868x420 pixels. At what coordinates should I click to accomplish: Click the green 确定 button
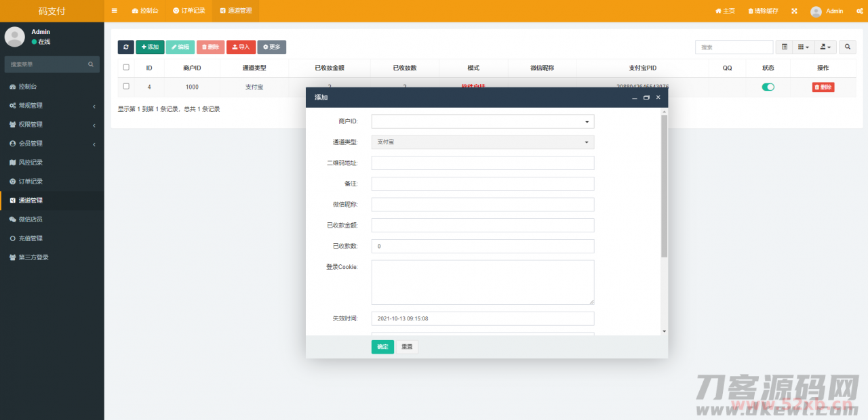point(382,347)
